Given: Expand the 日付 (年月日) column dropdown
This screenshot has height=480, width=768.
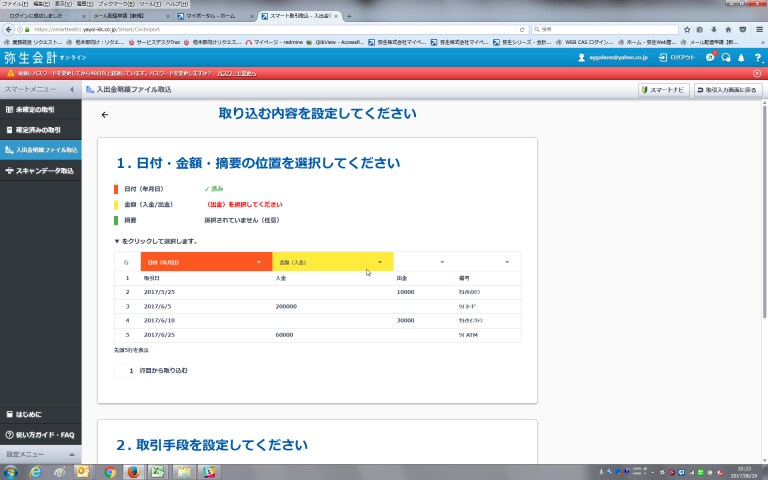Looking at the screenshot, I should tap(259, 262).
